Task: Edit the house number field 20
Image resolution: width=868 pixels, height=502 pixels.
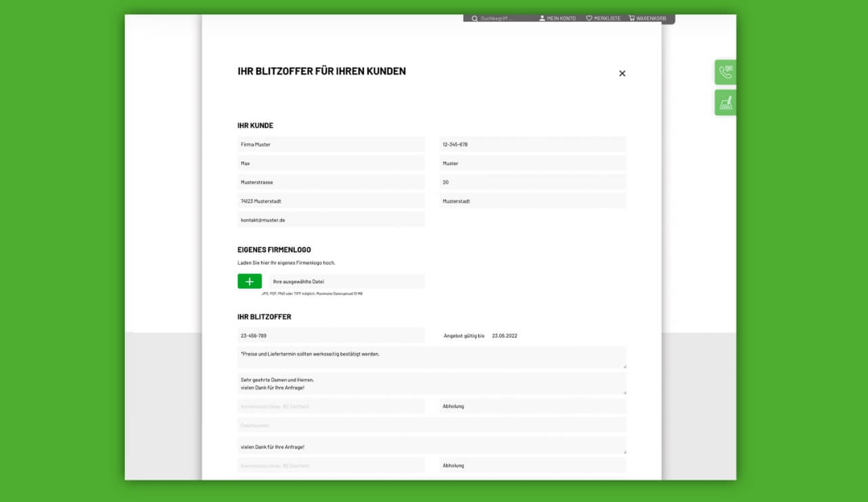Action: [x=533, y=182]
